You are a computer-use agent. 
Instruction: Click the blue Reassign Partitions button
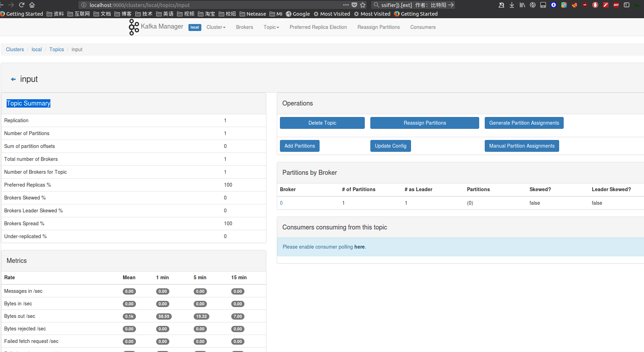point(425,123)
